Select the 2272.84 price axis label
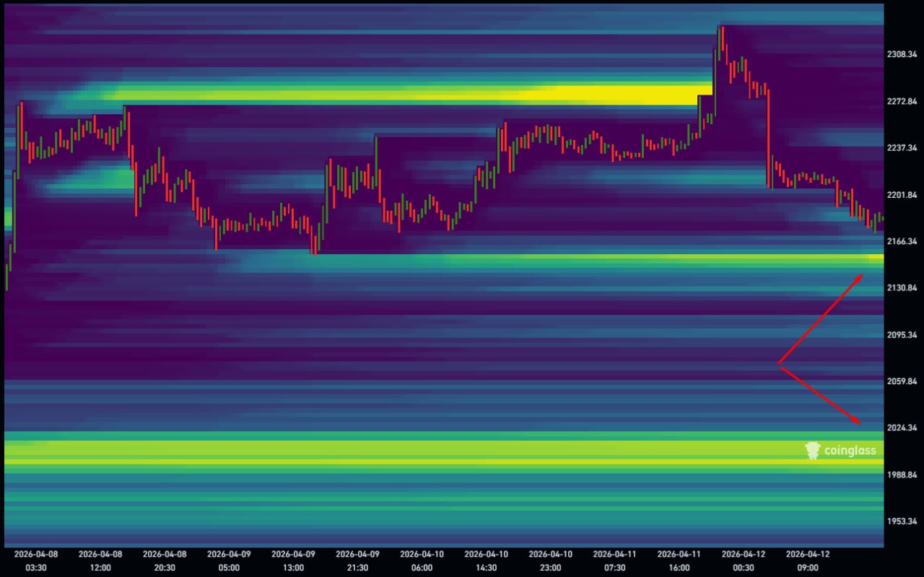The image size is (924, 577). [902, 101]
